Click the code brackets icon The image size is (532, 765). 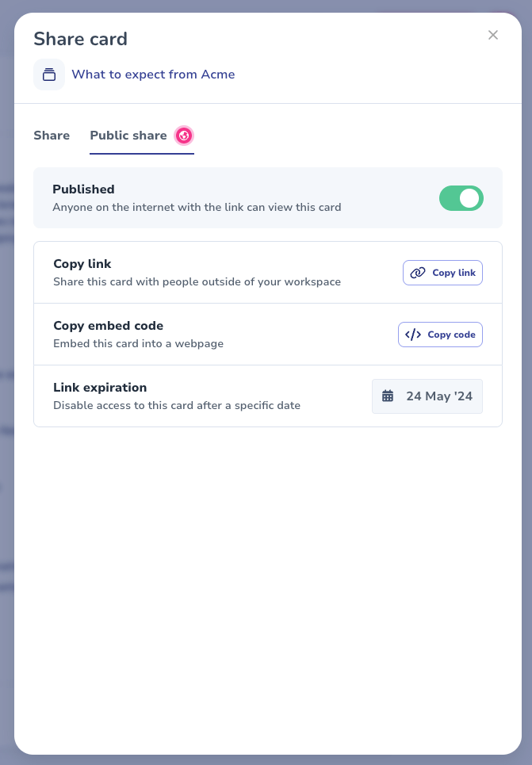coord(413,335)
